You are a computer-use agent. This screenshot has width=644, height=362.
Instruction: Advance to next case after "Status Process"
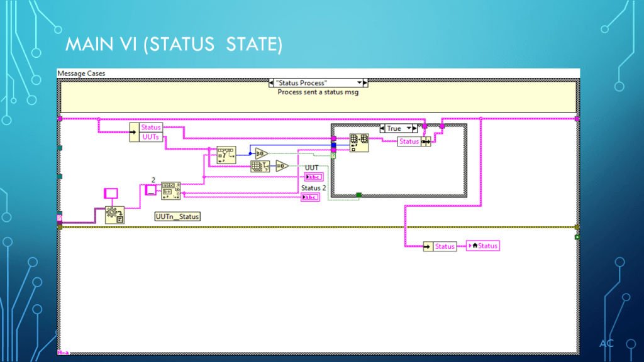point(366,83)
